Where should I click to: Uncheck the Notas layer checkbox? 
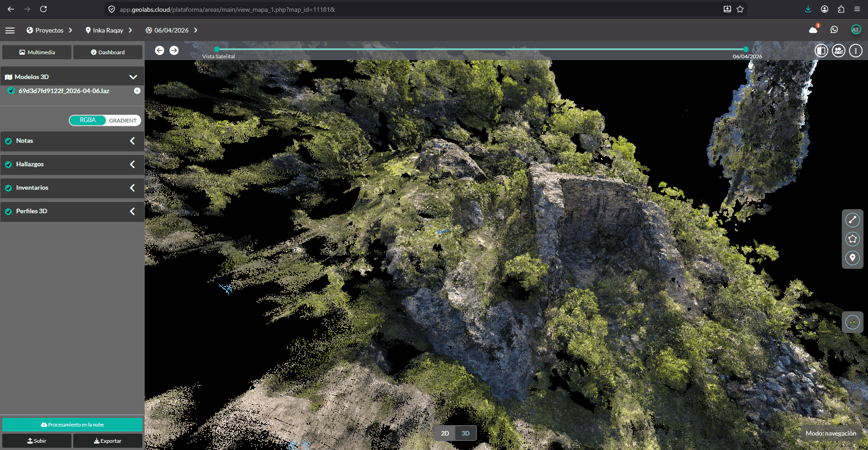click(x=9, y=141)
